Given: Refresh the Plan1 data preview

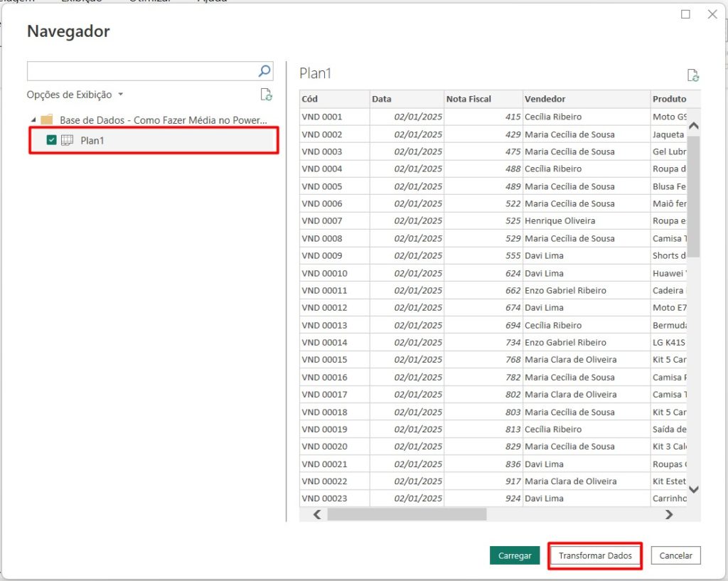Looking at the screenshot, I should (692, 74).
